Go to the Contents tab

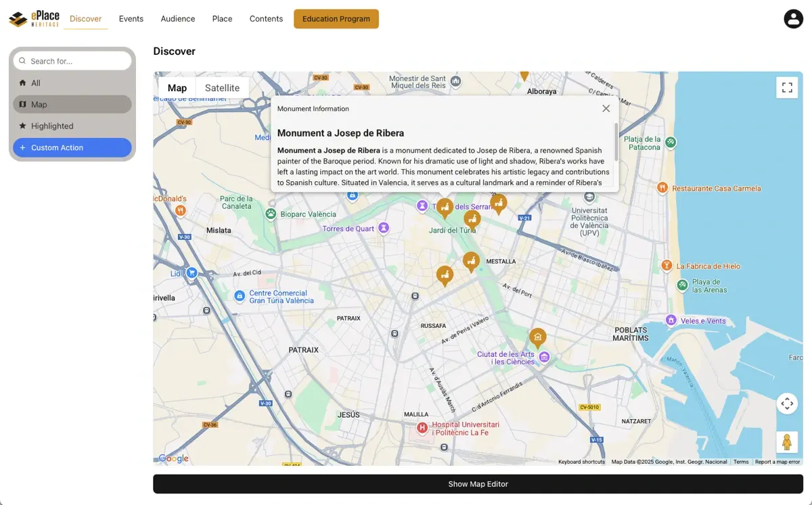click(x=266, y=19)
